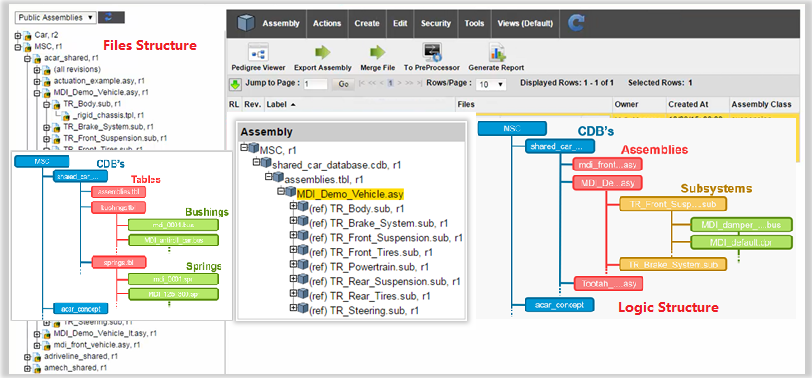The height and width of the screenshot is (378, 812).
Task: Open the Rows/Page dropdown showing 10
Action: tap(491, 84)
